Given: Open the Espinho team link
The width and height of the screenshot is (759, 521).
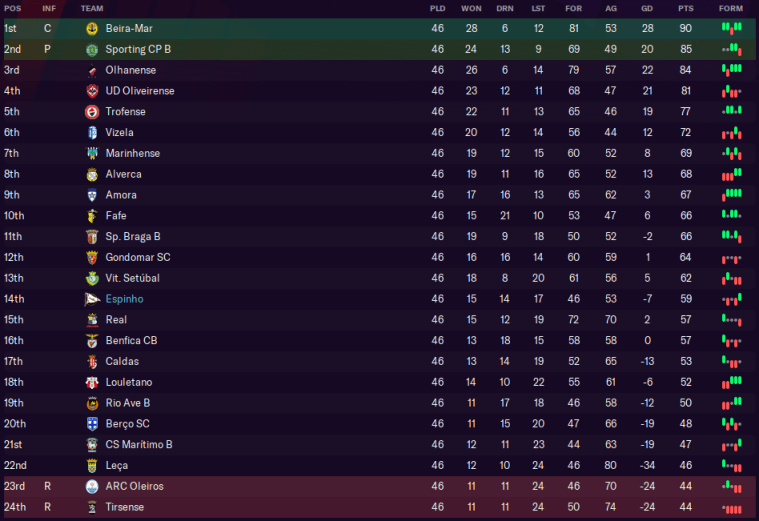Looking at the screenshot, I should pyautogui.click(x=124, y=299).
